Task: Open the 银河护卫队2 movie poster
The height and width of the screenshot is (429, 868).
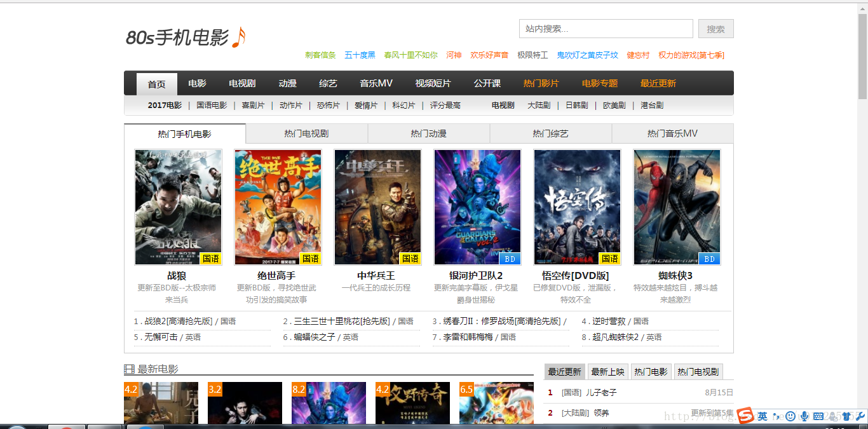Action: (x=477, y=207)
